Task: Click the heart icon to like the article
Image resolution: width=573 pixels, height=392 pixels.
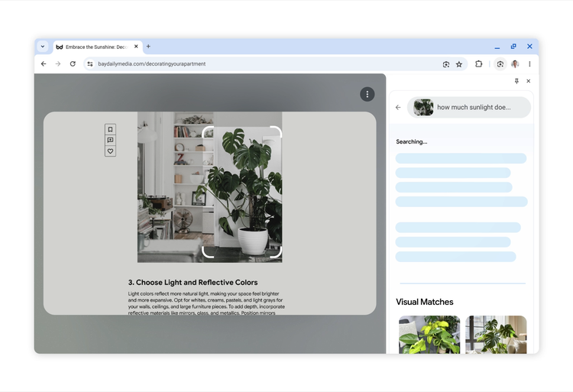Action: [110, 151]
